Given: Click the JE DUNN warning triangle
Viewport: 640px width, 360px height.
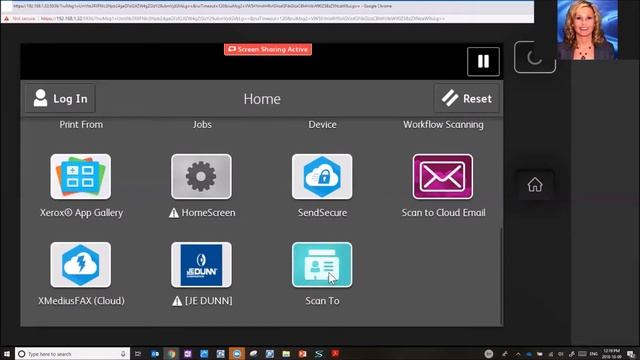Looking at the screenshot, I should 177,301.
